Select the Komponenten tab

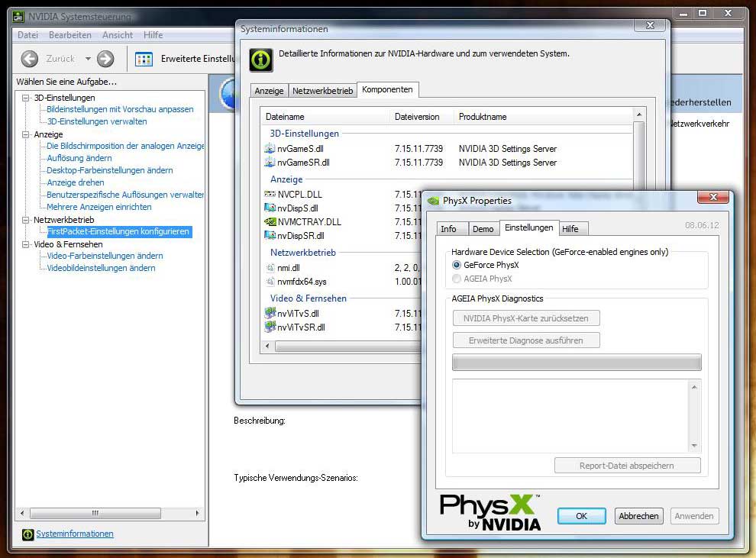coord(387,89)
